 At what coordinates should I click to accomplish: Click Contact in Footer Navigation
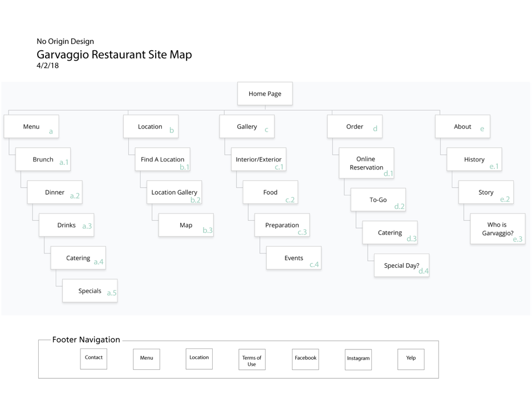coord(94,358)
